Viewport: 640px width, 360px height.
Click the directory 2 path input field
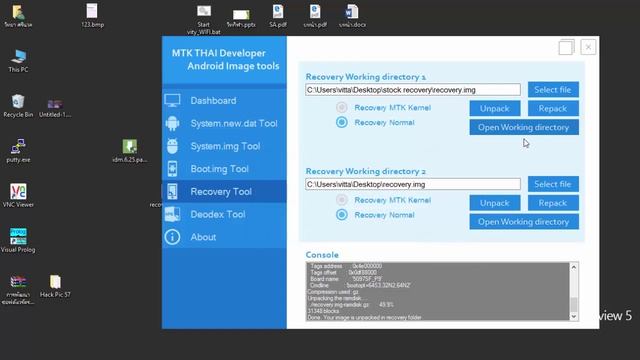413,184
